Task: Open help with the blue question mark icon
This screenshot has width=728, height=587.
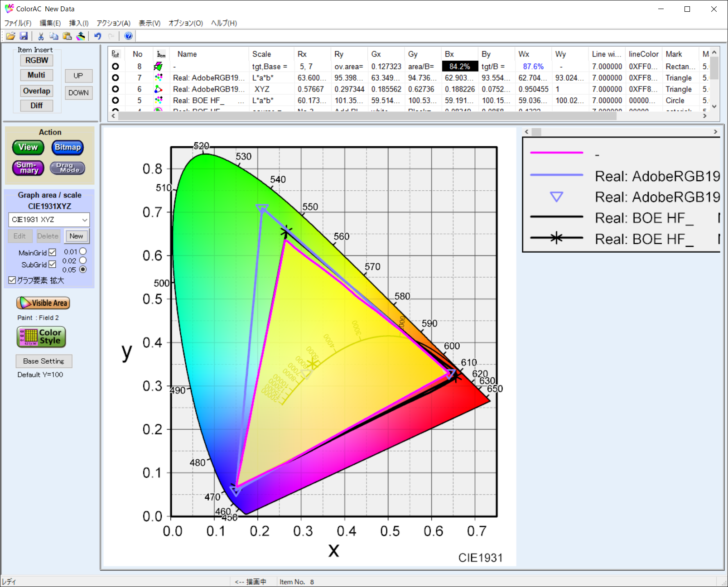Action: coord(129,36)
